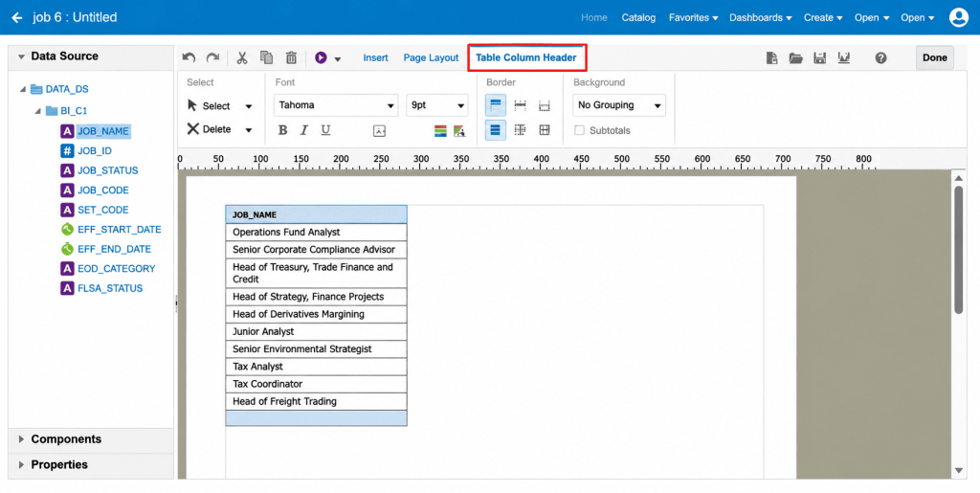This screenshot has height=493, width=980.
Task: Toggle the inside horizontal border option
Action: (x=520, y=105)
